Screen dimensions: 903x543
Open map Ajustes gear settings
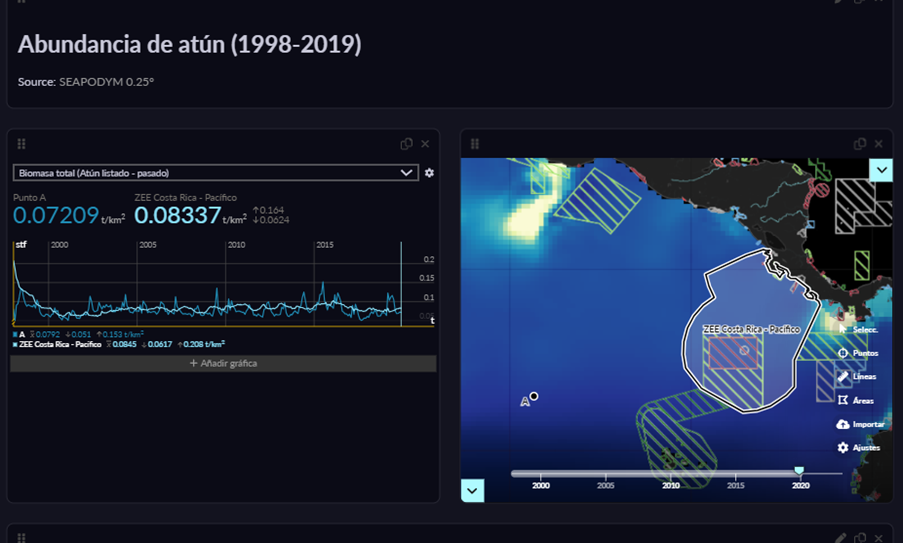843,447
